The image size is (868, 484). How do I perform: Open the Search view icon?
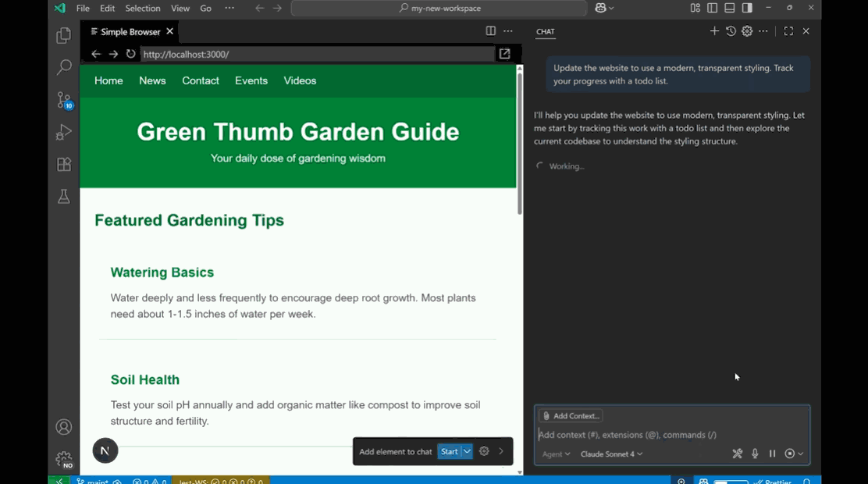tap(64, 68)
